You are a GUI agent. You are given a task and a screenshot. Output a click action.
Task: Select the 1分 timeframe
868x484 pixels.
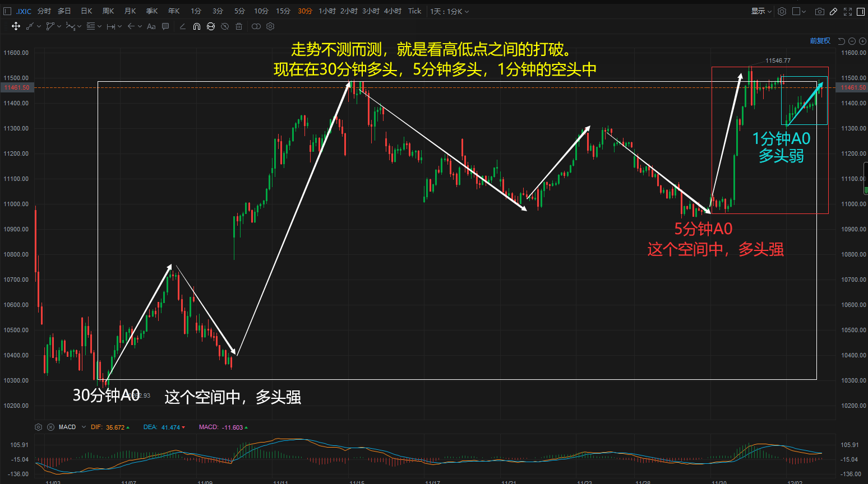coord(196,11)
